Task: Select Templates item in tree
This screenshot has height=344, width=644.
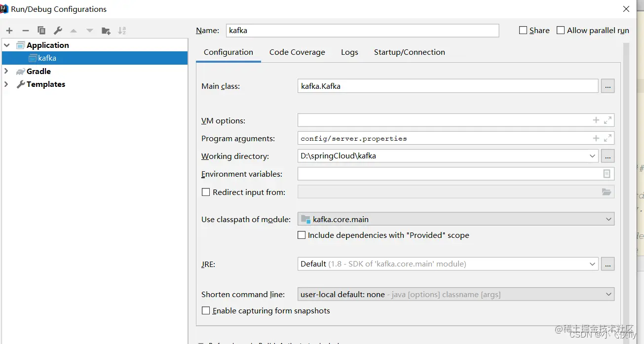Action: tap(45, 84)
